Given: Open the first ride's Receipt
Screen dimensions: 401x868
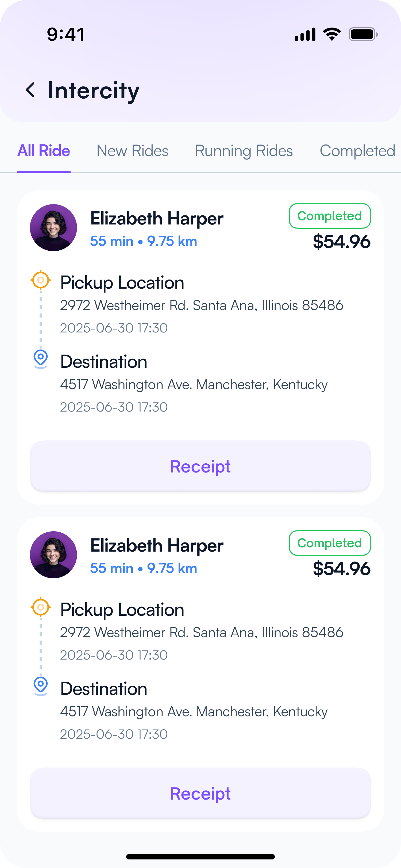Looking at the screenshot, I should coord(200,466).
